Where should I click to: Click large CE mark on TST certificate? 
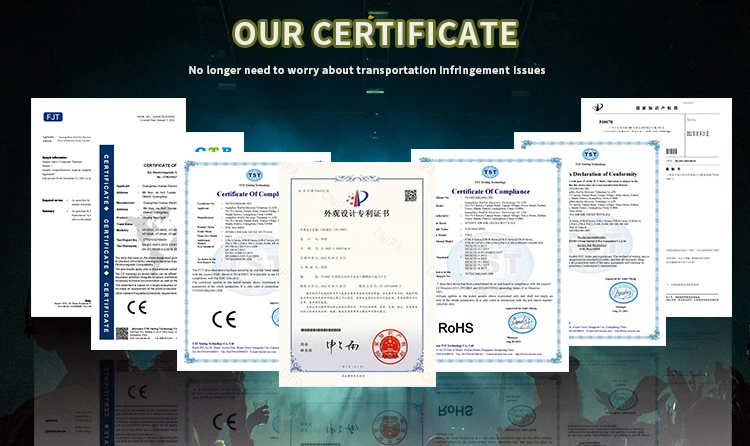click(224, 319)
